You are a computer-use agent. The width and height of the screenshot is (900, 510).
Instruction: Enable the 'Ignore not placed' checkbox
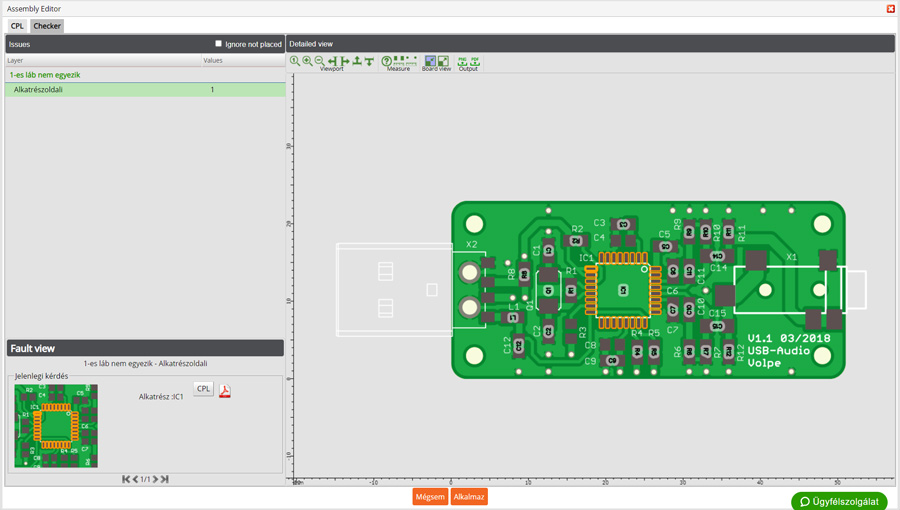(219, 44)
